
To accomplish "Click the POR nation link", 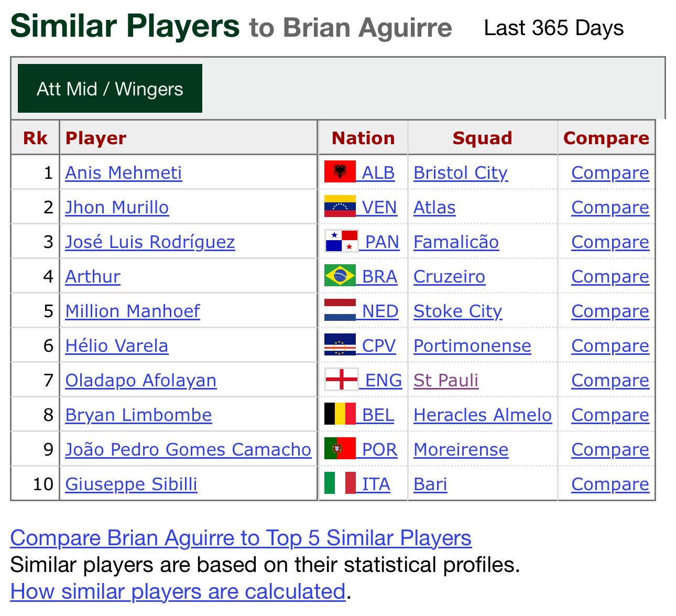I will coord(379,449).
